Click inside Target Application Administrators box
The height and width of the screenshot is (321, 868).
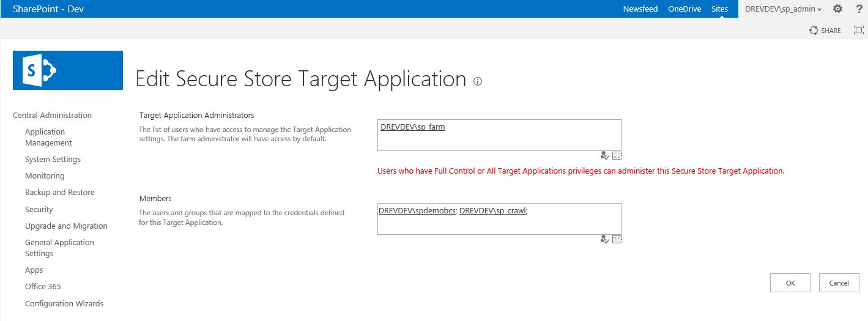tap(500, 135)
